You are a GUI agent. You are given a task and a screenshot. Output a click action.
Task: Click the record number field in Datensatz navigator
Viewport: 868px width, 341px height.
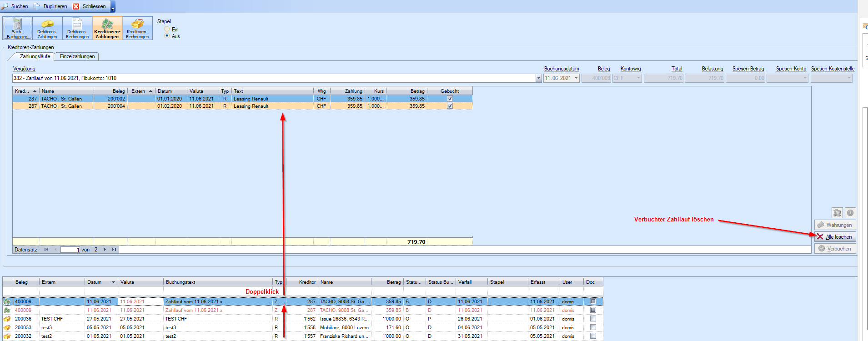click(70, 250)
